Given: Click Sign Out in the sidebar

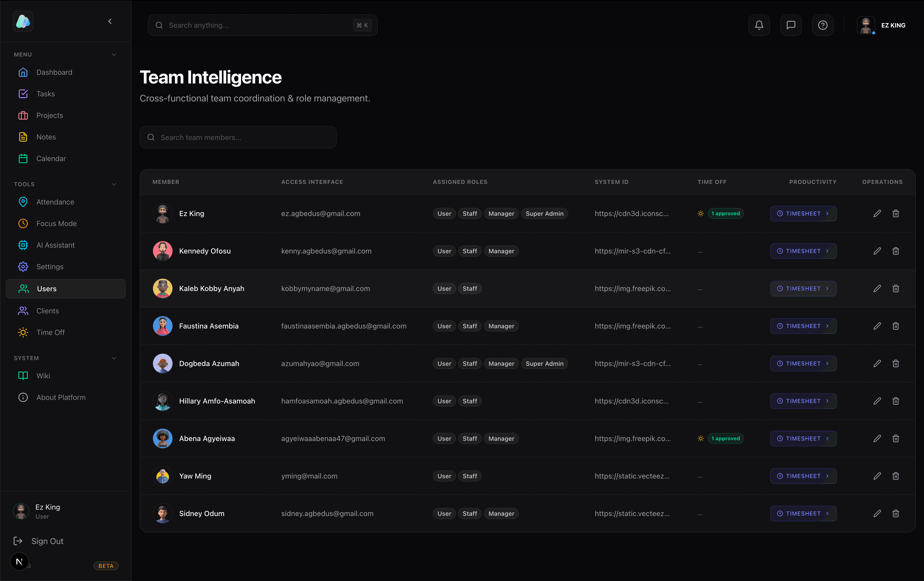Looking at the screenshot, I should point(39,541).
